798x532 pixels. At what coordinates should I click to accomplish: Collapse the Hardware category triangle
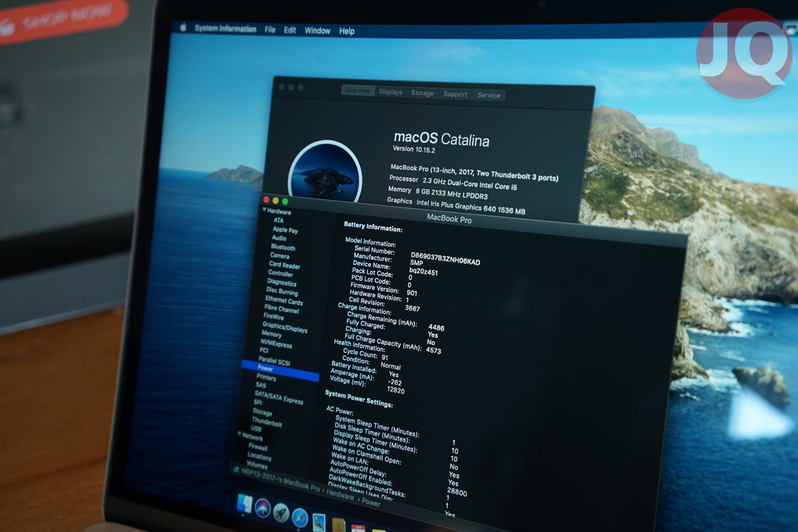click(263, 209)
